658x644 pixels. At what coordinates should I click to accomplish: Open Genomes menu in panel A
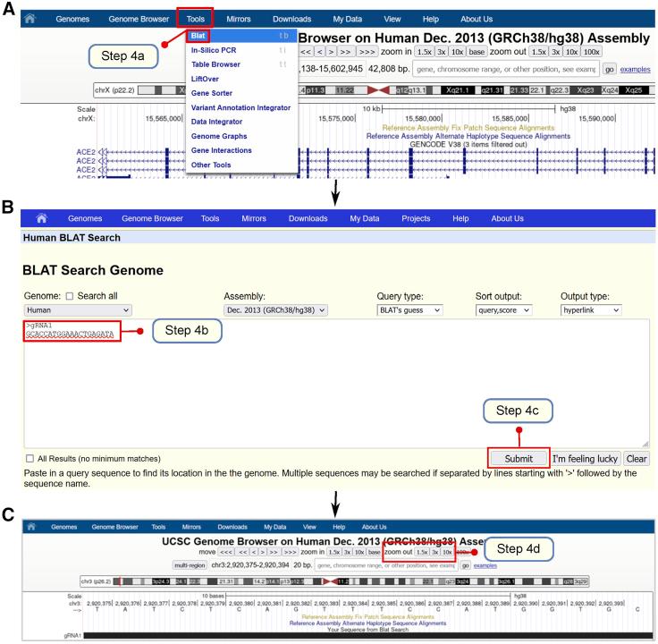72,19
